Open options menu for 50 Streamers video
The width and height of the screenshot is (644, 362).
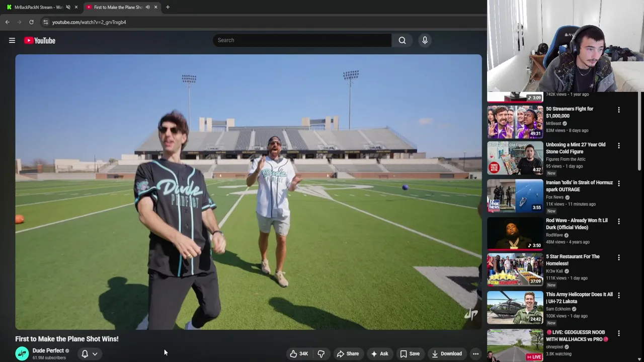point(619,110)
